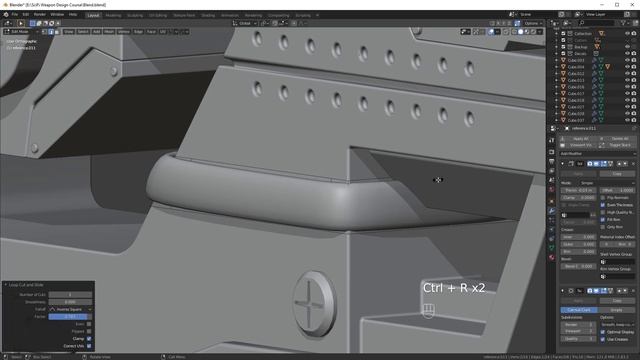
Task: Open the Global transform orientation dropdown
Action: coord(244,23)
